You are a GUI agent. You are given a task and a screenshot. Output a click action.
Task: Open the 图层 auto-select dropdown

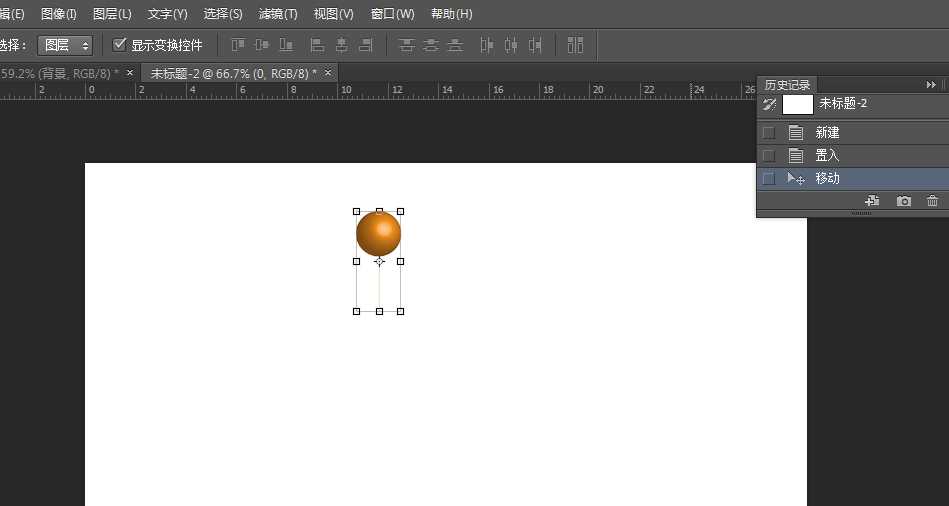pyautogui.click(x=65, y=45)
